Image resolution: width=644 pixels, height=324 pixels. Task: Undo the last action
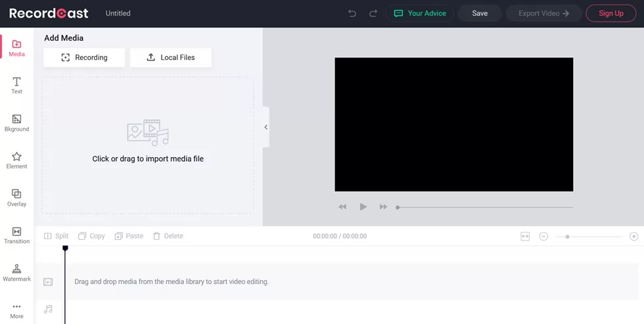pyautogui.click(x=352, y=13)
